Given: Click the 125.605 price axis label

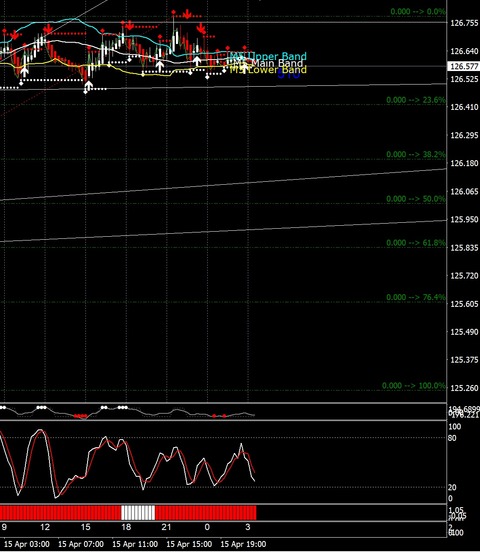Looking at the screenshot, I should coord(464,304).
